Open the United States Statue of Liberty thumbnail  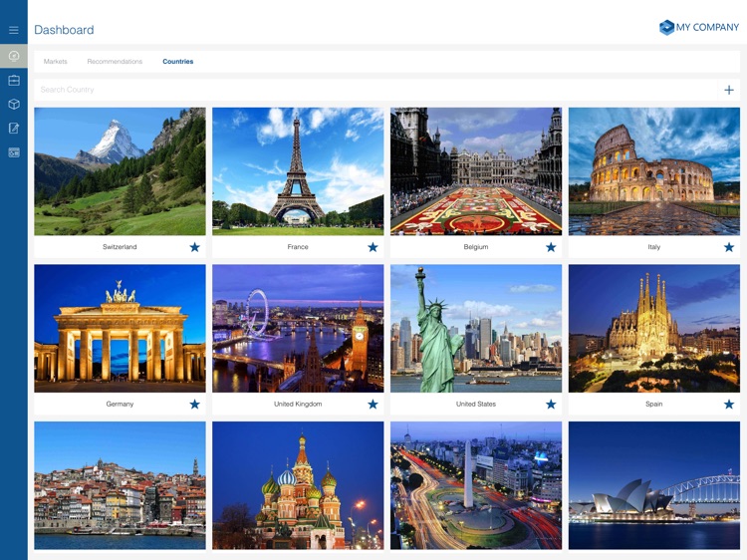coord(476,329)
